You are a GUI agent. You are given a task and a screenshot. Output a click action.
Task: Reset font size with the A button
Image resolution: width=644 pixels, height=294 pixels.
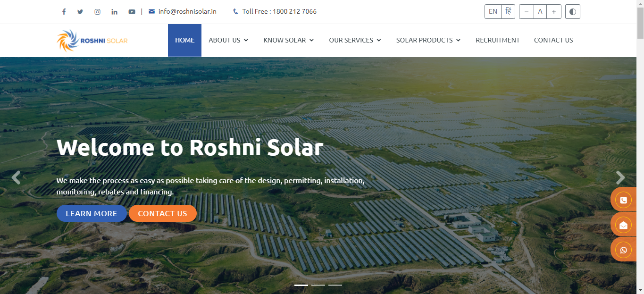click(x=540, y=12)
